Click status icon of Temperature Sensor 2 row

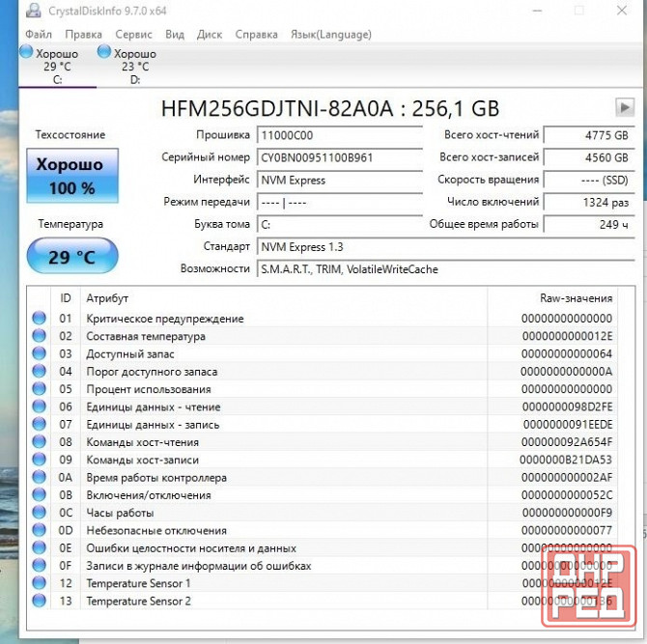(x=40, y=602)
